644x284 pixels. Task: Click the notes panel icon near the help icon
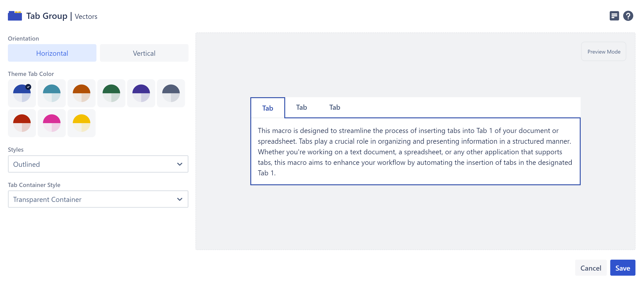tap(614, 16)
